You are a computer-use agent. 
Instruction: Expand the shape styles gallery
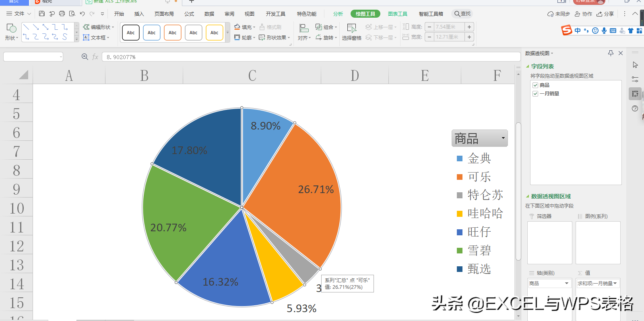pos(227,33)
